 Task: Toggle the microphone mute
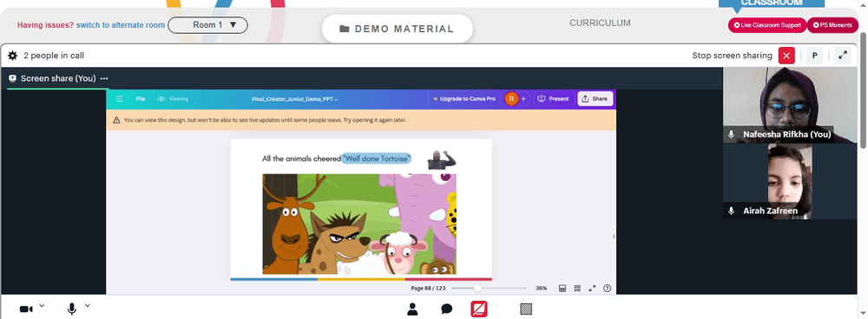pyautogui.click(x=71, y=309)
